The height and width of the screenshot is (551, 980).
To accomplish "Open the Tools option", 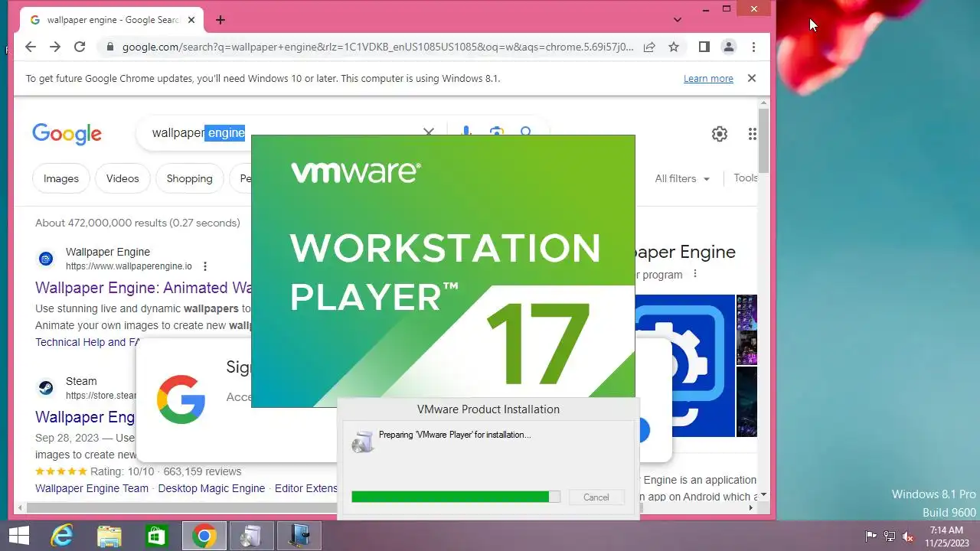I will 745,178.
